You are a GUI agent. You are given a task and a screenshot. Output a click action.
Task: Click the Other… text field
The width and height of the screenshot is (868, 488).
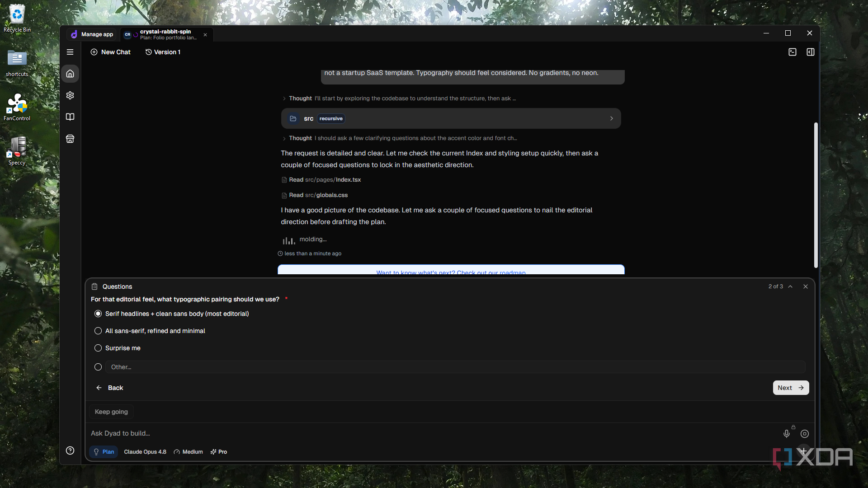[455, 367]
